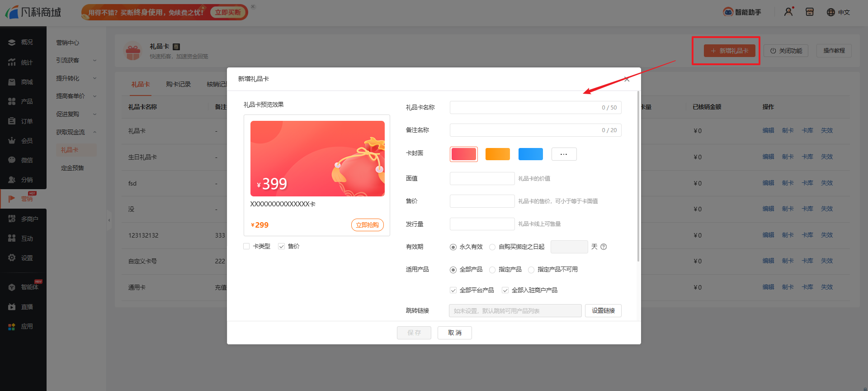Viewport: 868px width, 391px height.
Task: Open the 统计 statistics icon in sidebar
Action: point(12,62)
